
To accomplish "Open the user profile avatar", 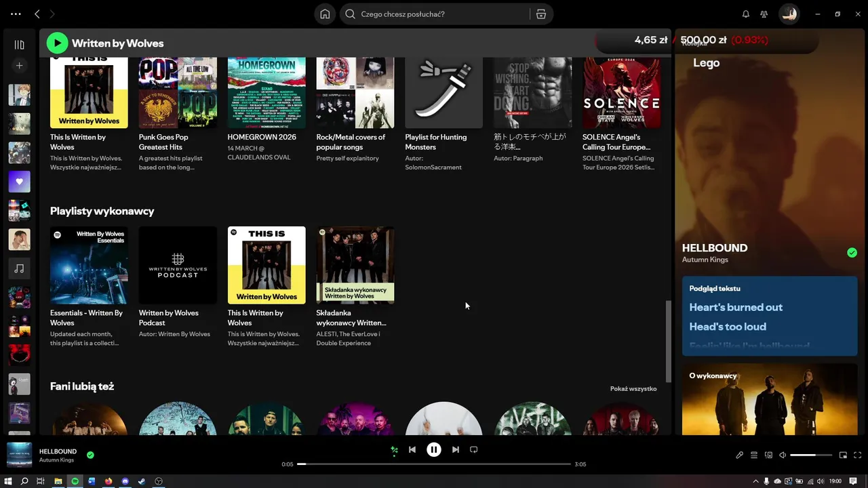I will [789, 14].
